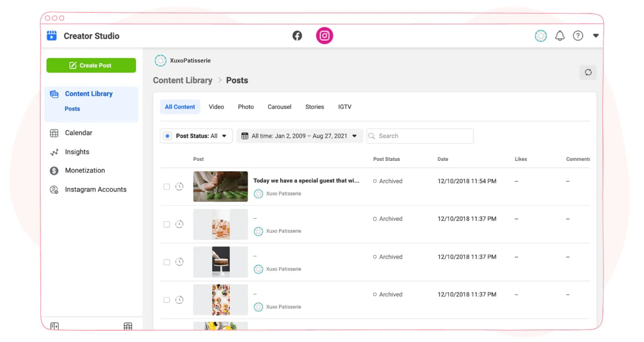Viewport: 644px width, 342px height.
Task: Switch to the All Content tab
Action: point(180,107)
